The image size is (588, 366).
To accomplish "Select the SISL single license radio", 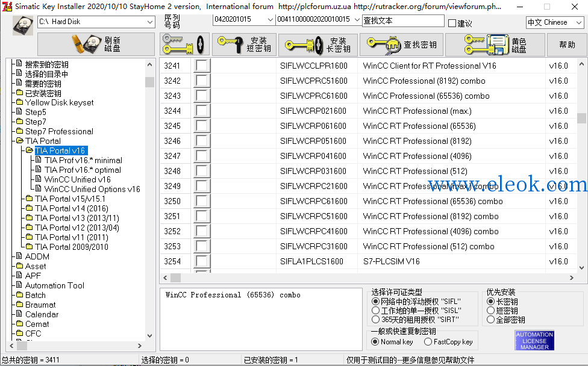I will click(x=375, y=311).
